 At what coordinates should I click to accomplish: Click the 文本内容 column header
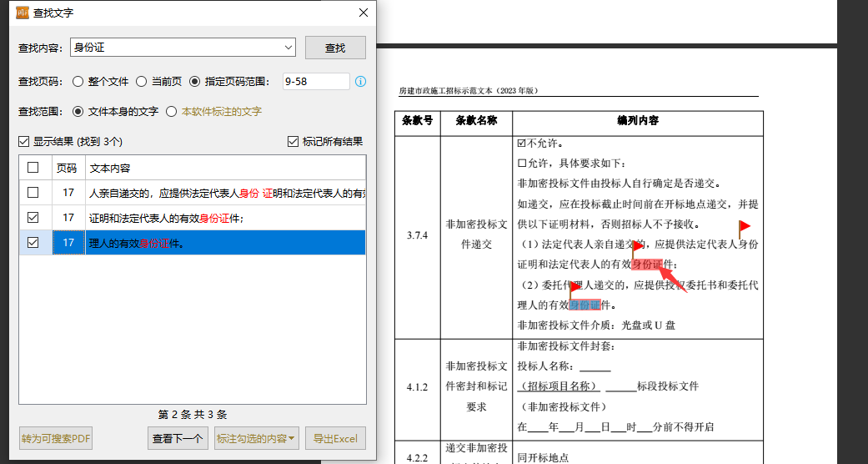click(x=225, y=168)
